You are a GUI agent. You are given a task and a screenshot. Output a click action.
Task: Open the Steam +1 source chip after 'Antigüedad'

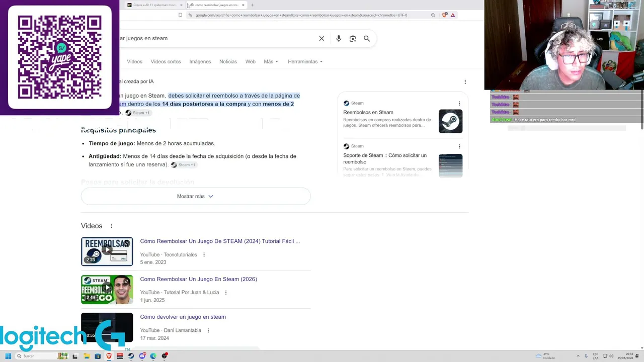point(183,165)
